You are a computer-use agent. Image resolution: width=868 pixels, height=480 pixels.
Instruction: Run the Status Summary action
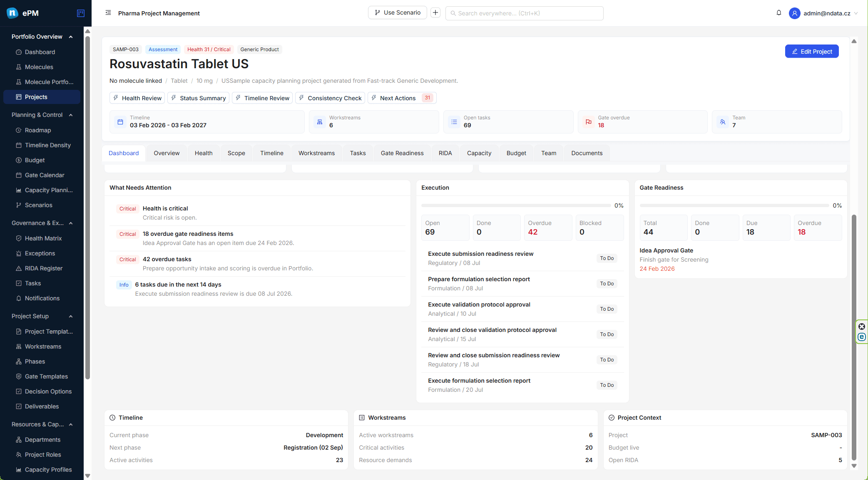(199, 98)
